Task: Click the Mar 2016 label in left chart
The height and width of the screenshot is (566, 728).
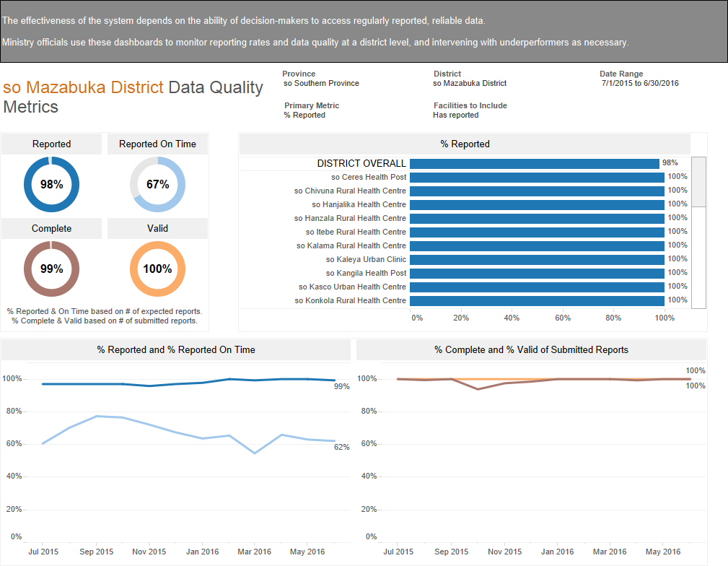Action: 255,552
